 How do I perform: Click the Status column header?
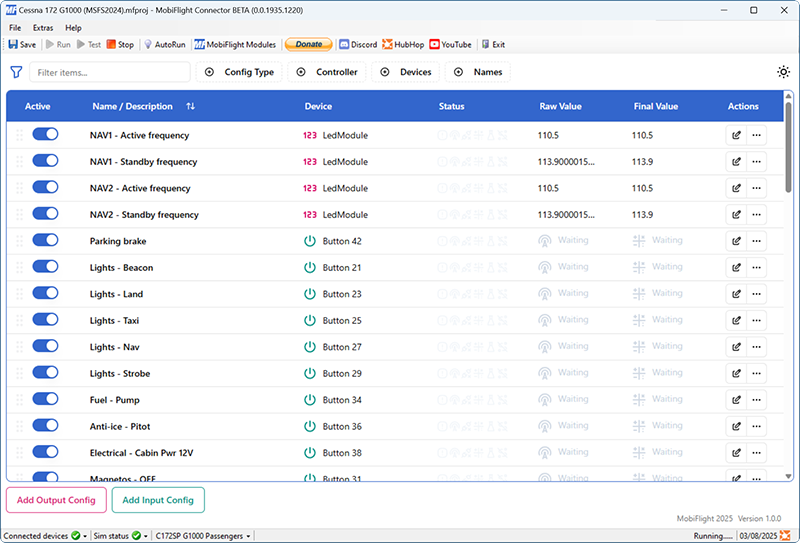coord(452,106)
